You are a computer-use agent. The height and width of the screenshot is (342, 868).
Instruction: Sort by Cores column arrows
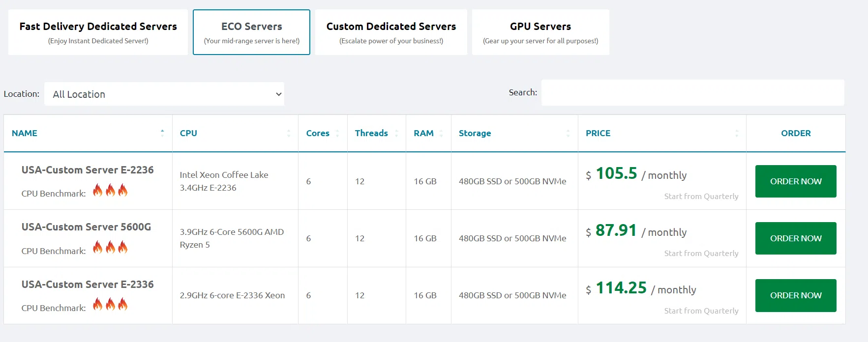pyautogui.click(x=337, y=133)
